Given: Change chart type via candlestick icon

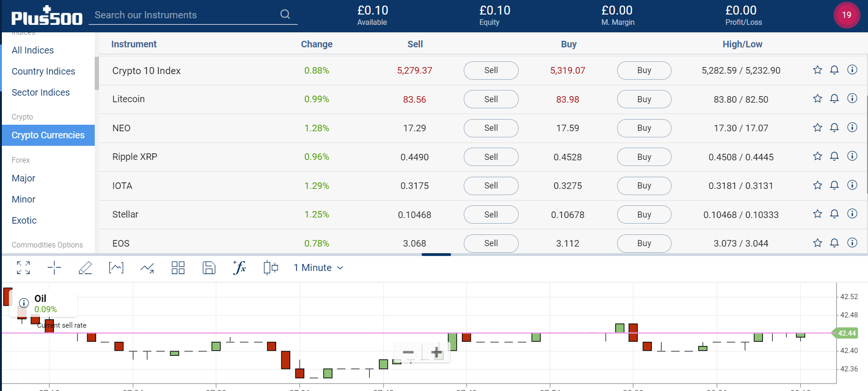Looking at the screenshot, I should click(271, 268).
